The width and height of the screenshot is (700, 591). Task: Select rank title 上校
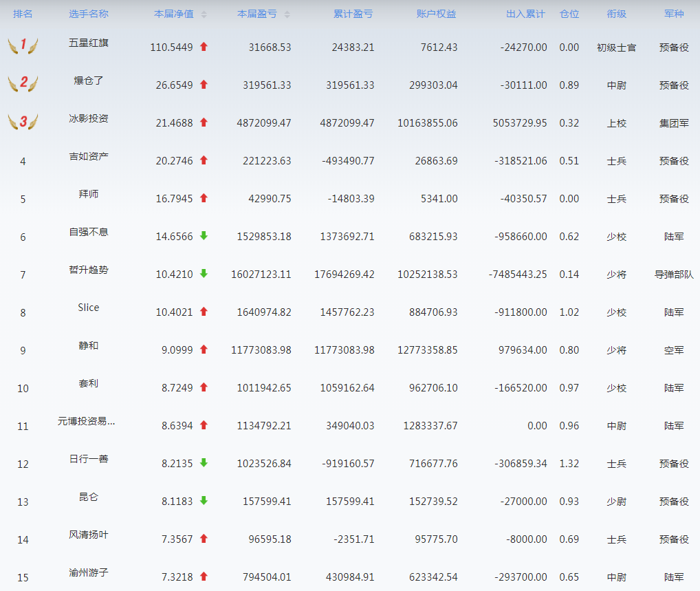click(x=617, y=123)
